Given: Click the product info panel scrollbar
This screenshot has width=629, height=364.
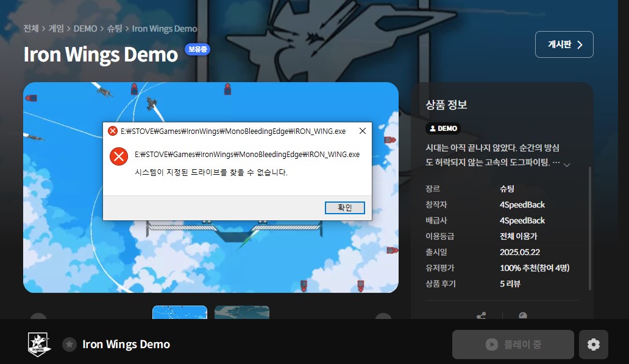Looking at the screenshot, I should pos(590,228).
